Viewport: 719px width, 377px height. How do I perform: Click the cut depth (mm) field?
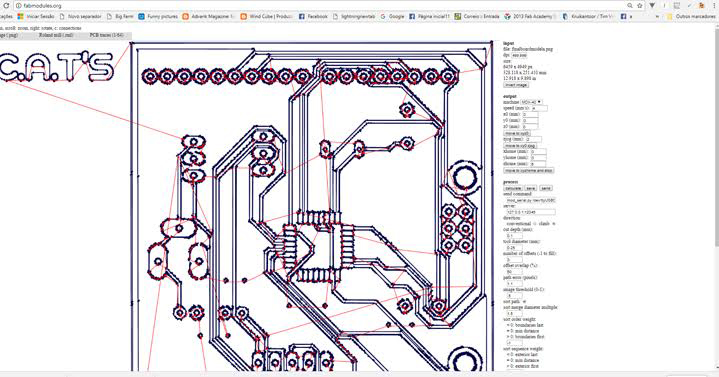click(514, 236)
